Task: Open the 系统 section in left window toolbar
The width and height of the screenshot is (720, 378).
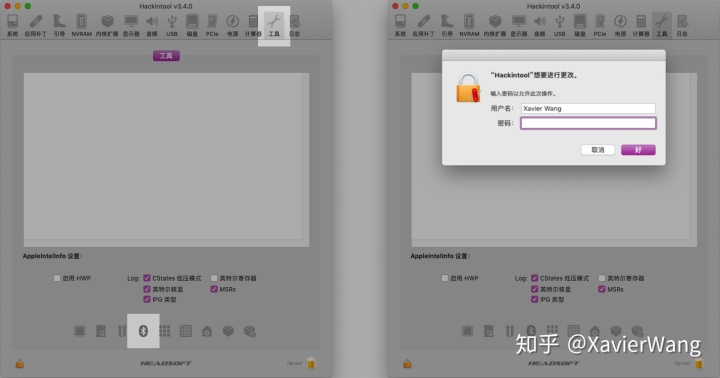Action: [x=12, y=25]
